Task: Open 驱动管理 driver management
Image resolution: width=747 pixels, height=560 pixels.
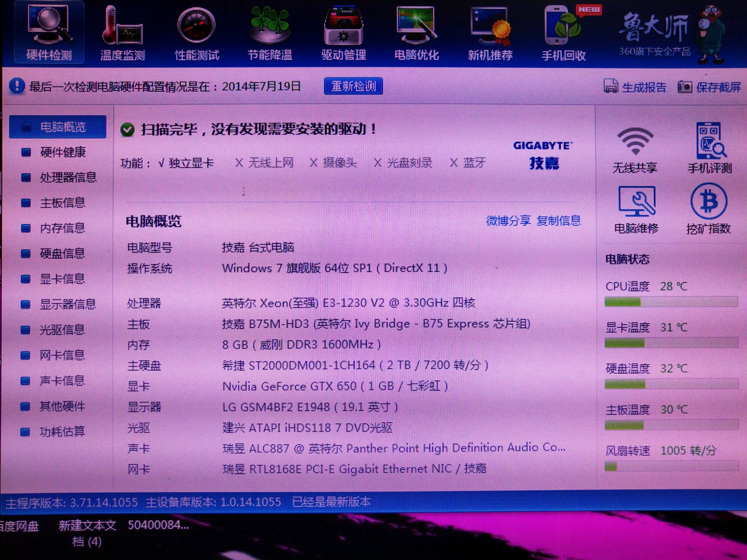Action: pos(344,32)
